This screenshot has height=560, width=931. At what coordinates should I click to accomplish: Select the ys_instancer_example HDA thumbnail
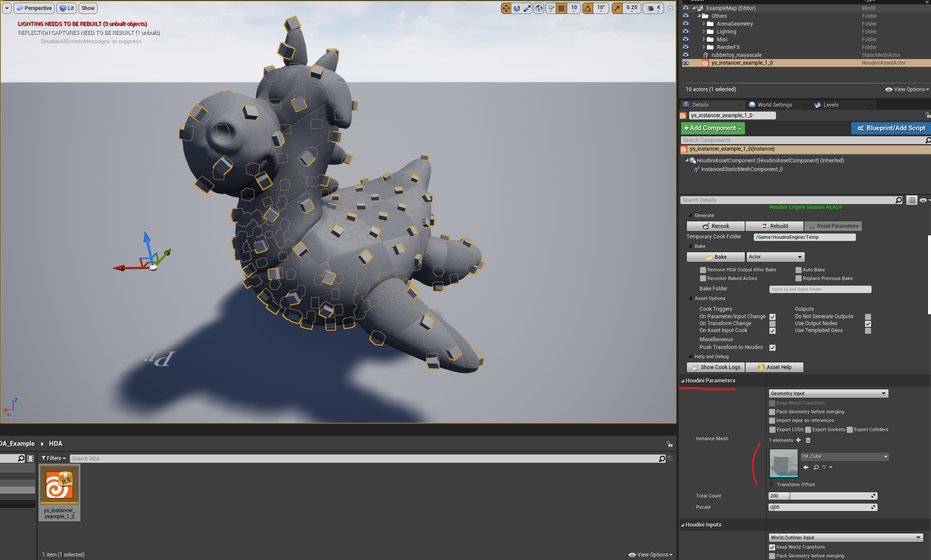click(59, 484)
